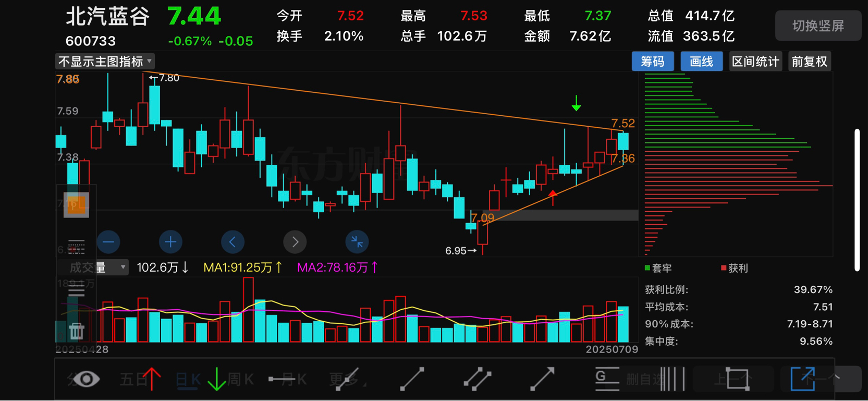868x401 pixels.
Task: Select the golden section G tool
Action: point(607,379)
